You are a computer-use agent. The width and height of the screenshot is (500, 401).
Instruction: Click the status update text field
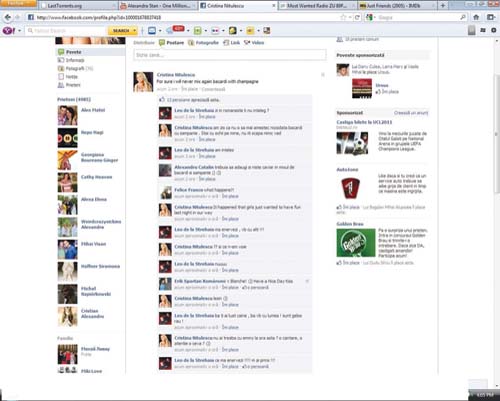pyautogui.click(x=230, y=55)
